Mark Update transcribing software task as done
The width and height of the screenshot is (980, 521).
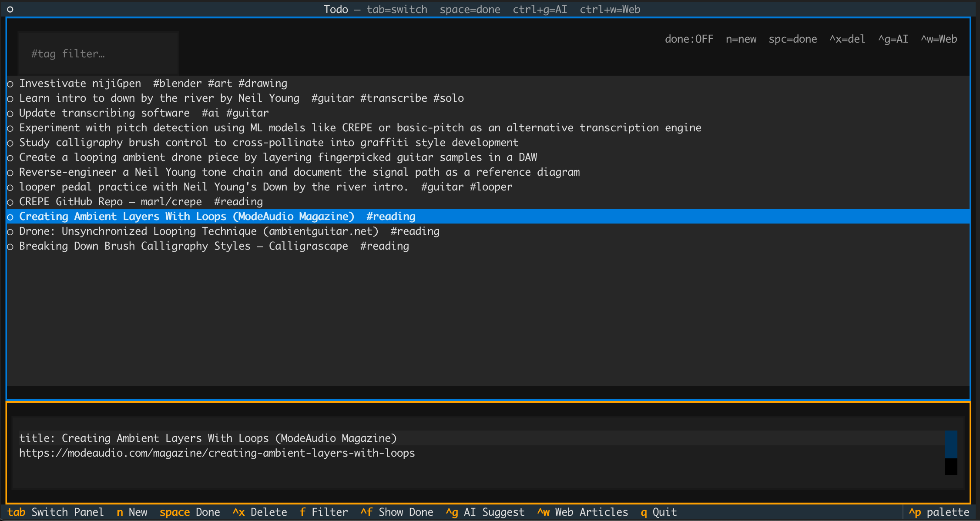click(10, 114)
